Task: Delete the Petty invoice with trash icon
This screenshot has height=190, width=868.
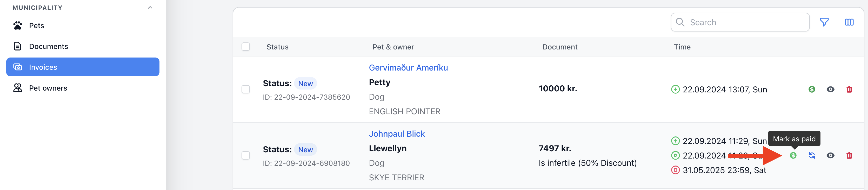Action: (x=849, y=90)
